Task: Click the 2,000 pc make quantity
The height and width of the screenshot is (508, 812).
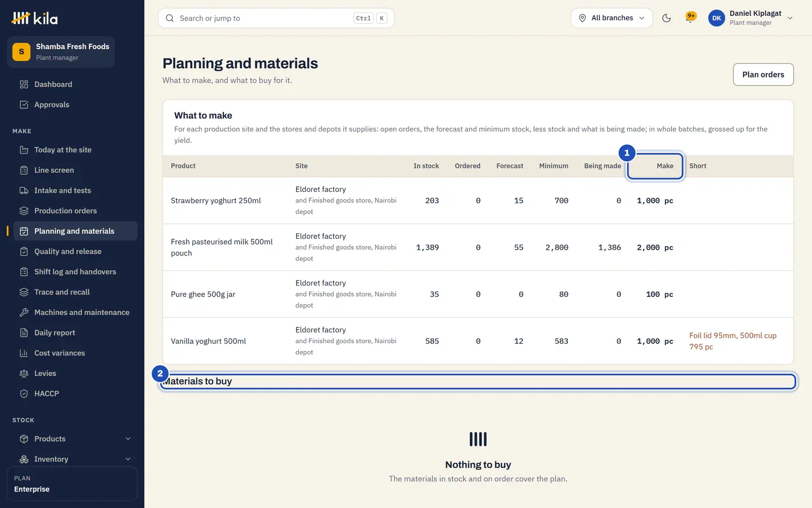Action: 655,247
